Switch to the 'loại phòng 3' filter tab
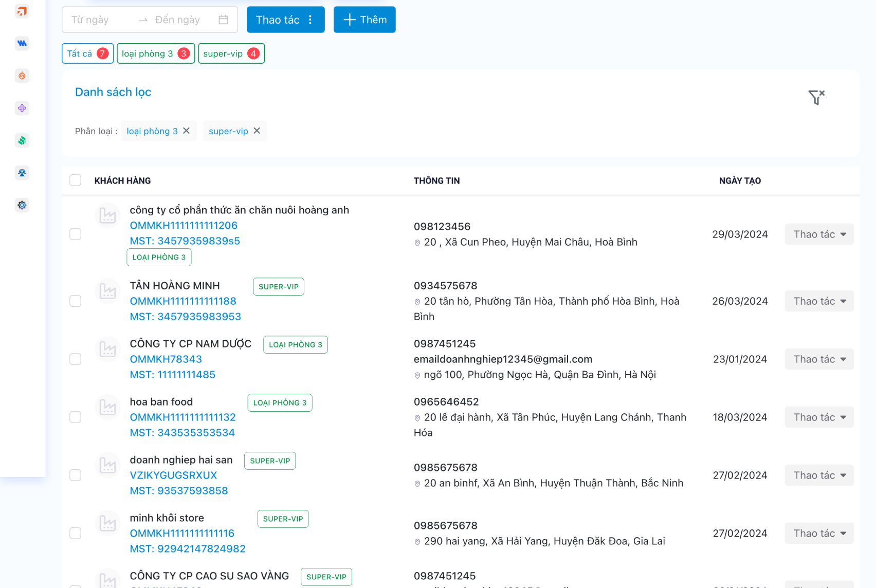The width and height of the screenshot is (876, 588). [x=156, y=53]
